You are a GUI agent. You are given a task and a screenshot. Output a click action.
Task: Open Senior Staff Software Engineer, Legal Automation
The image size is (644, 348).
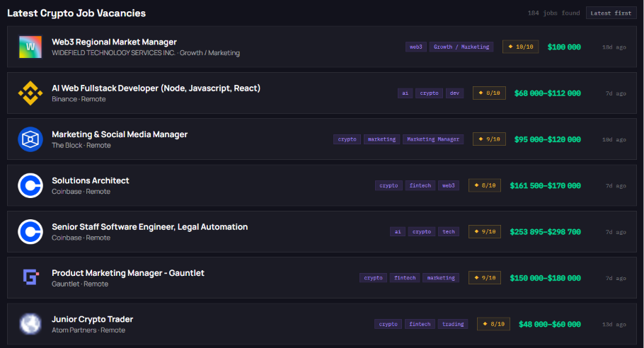(x=150, y=227)
